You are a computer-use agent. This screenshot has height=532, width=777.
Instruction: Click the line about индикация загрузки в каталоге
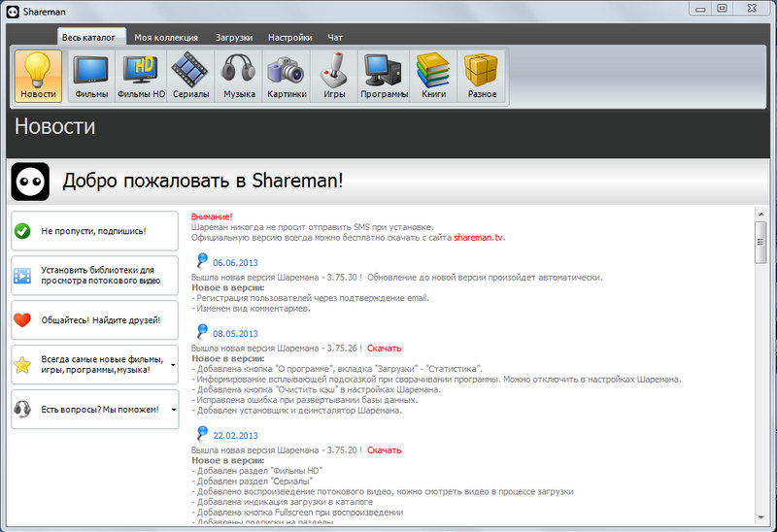pos(283,502)
